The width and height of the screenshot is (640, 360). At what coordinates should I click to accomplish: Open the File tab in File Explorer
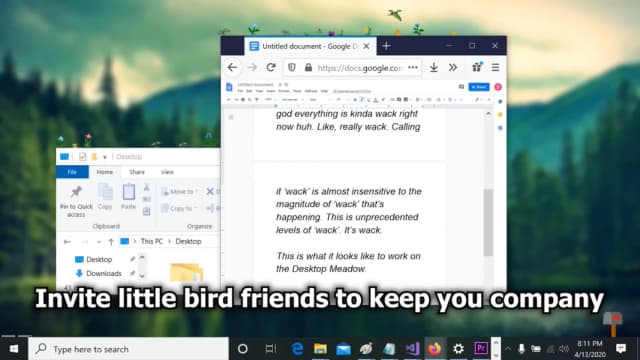pos(72,172)
